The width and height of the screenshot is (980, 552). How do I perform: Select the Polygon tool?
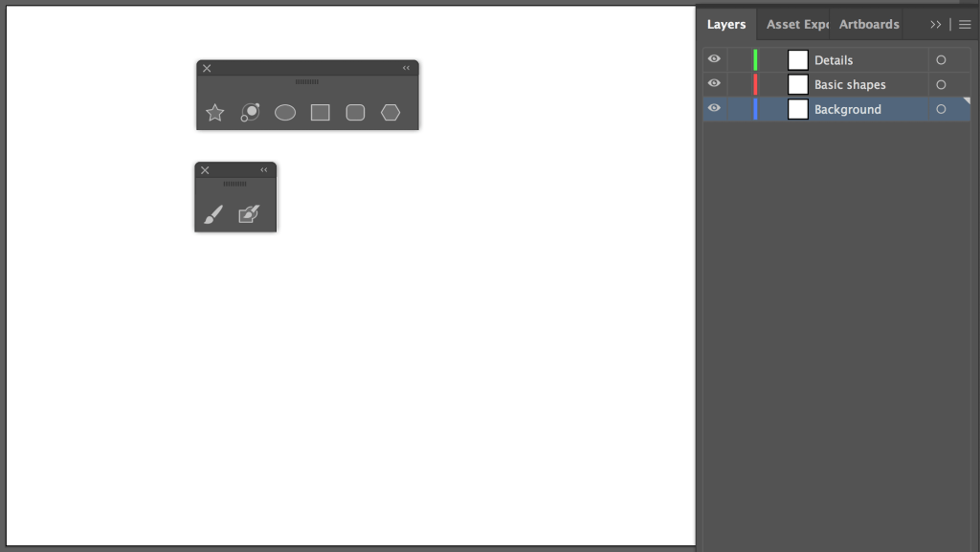(390, 113)
